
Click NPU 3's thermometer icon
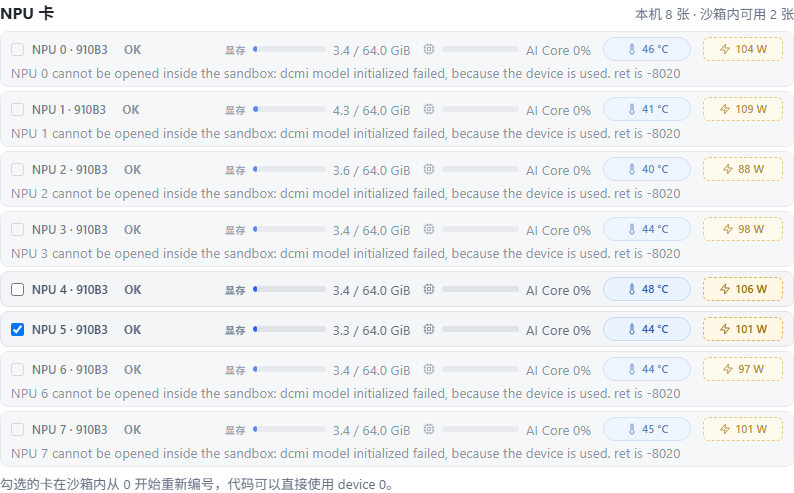coord(631,229)
